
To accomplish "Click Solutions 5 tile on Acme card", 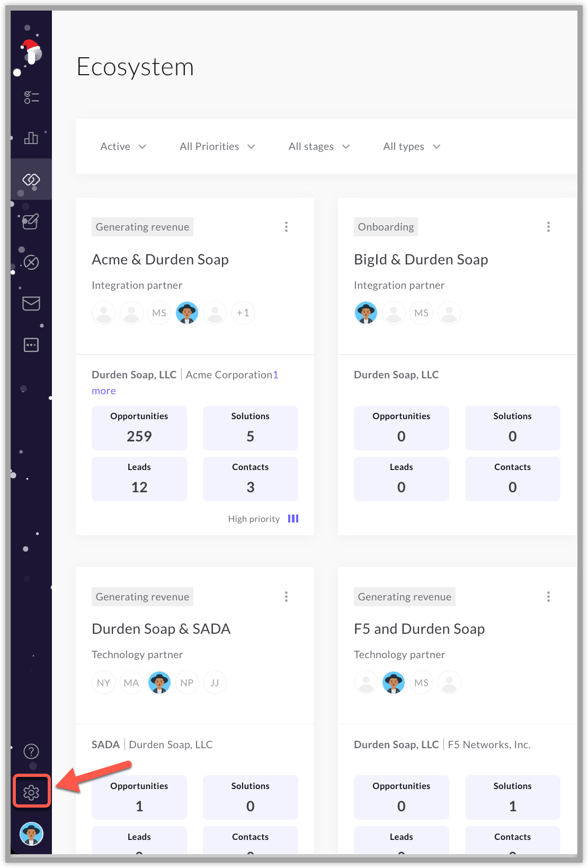I will 251,428.
